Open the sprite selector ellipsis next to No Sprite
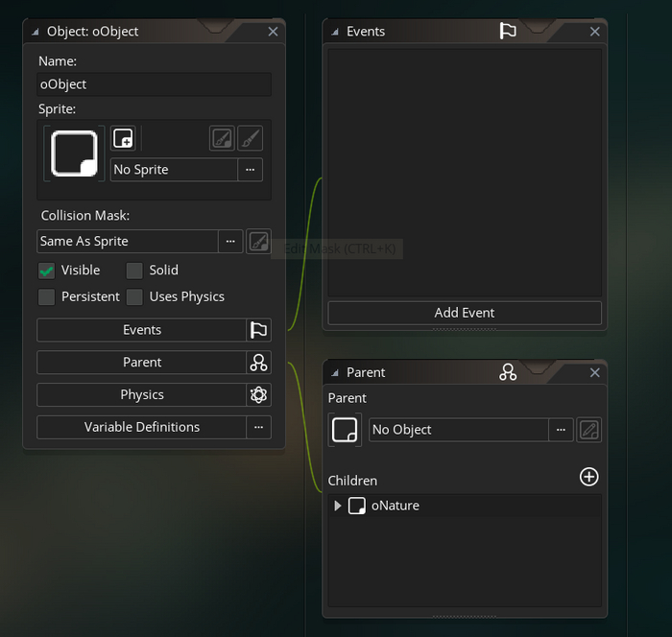Screen dimensions: 672x637 coord(250,170)
